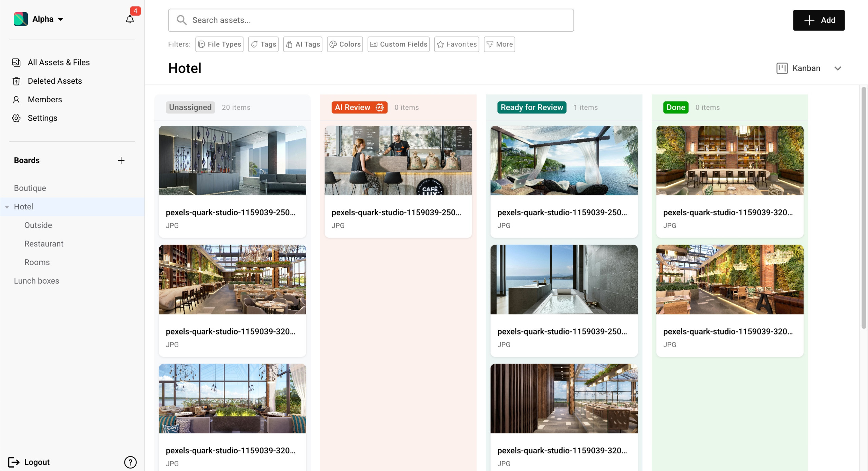Click the Add button
The height and width of the screenshot is (471, 868).
click(x=818, y=20)
